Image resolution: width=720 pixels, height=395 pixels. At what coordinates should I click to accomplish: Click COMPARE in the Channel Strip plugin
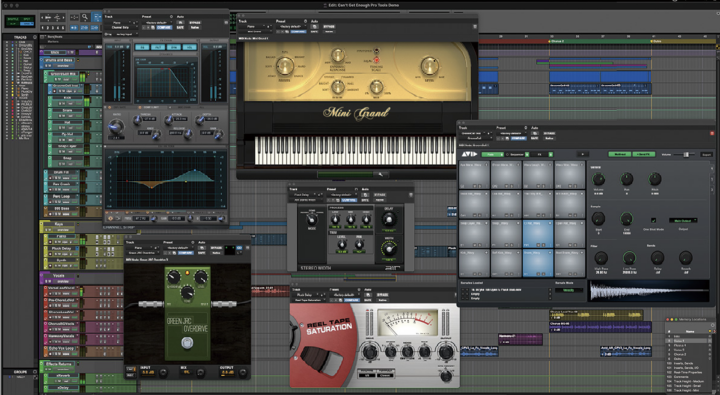pos(163,28)
